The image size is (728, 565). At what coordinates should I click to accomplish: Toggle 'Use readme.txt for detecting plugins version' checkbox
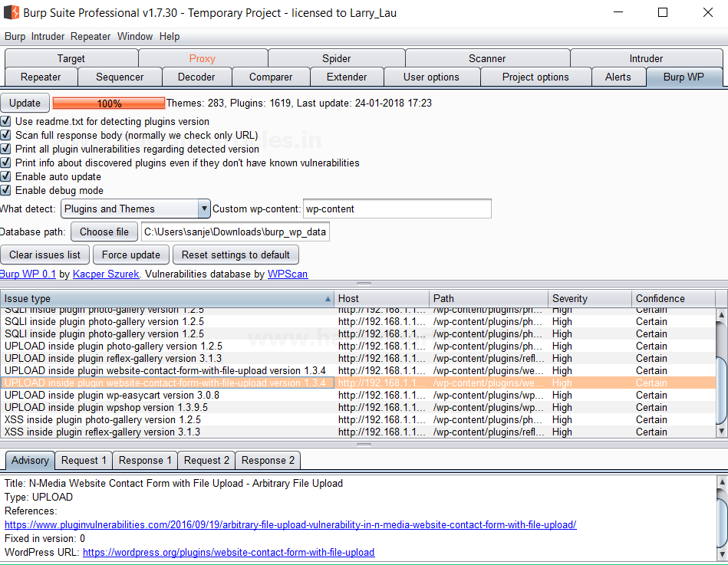coord(5,122)
